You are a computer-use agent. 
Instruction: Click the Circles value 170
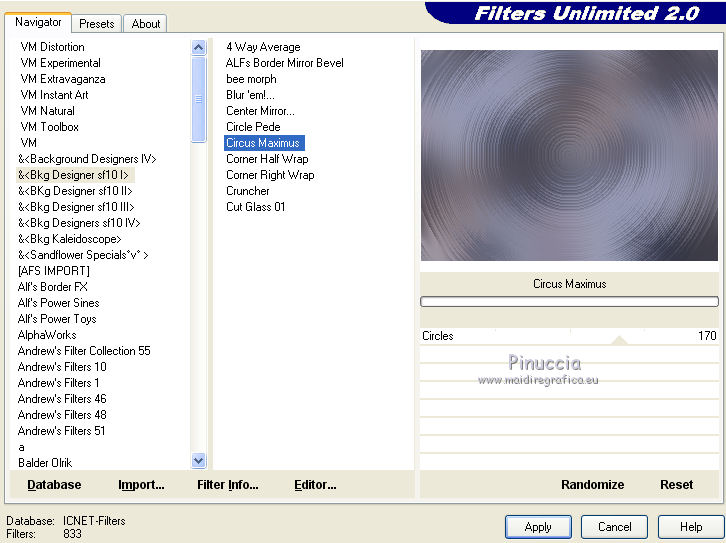(x=707, y=336)
